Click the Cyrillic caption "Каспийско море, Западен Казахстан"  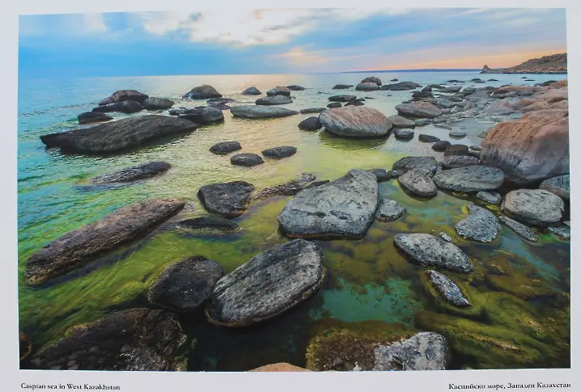(509, 386)
